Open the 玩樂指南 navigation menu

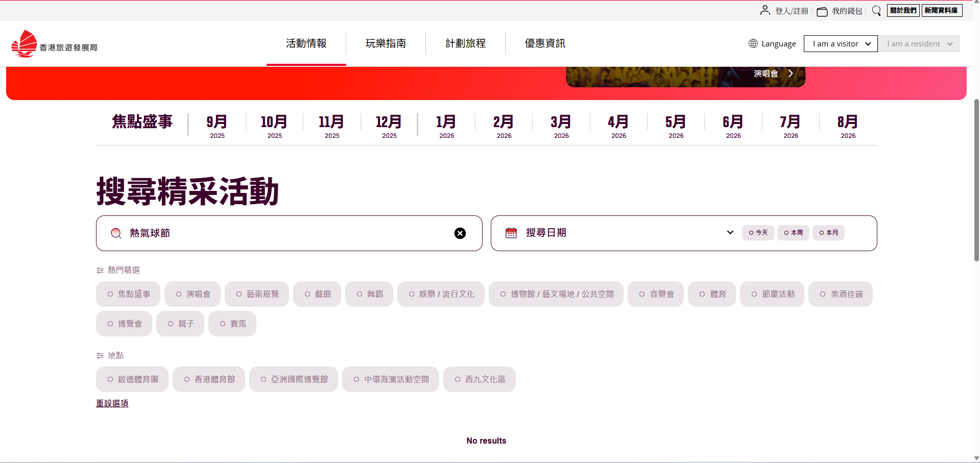click(386, 43)
